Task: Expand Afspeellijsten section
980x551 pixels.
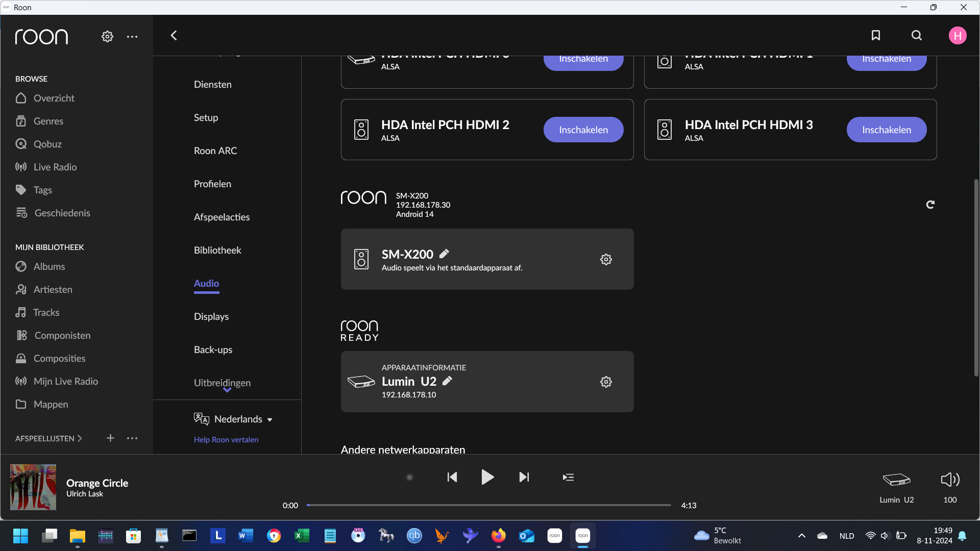Action: [48, 438]
